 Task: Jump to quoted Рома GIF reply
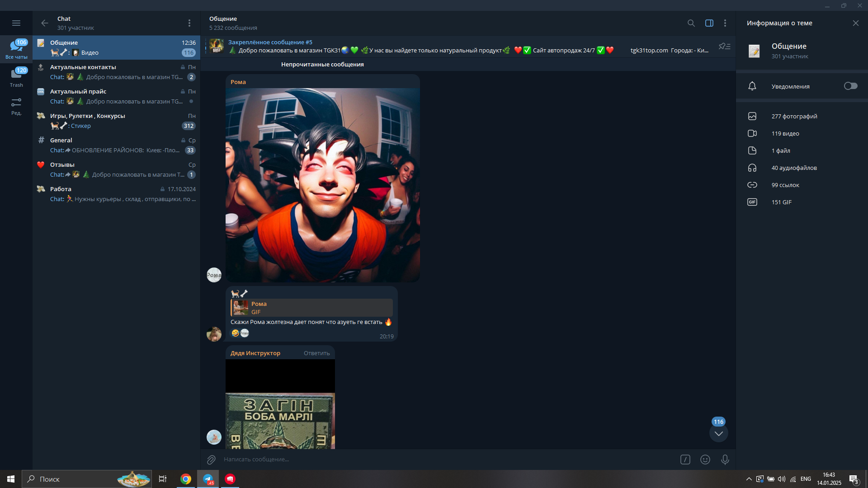point(311,308)
